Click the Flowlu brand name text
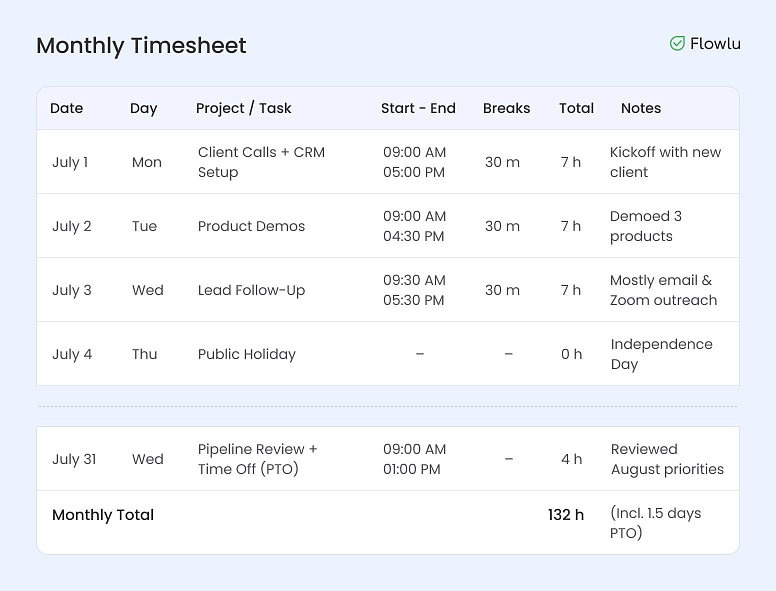776x591 pixels. [x=715, y=44]
